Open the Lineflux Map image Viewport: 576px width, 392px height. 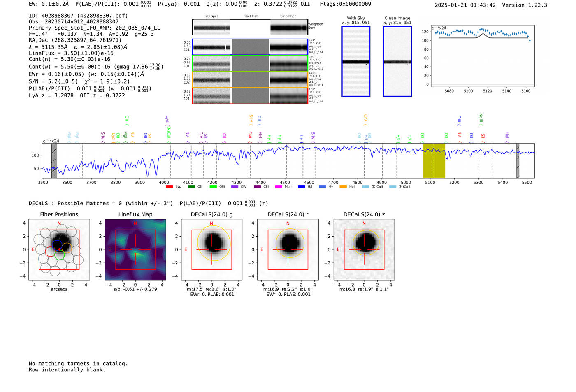pyautogui.click(x=135, y=250)
